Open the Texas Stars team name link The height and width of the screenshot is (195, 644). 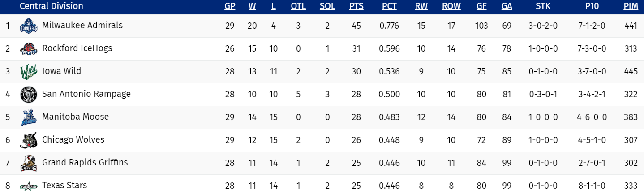point(64,186)
